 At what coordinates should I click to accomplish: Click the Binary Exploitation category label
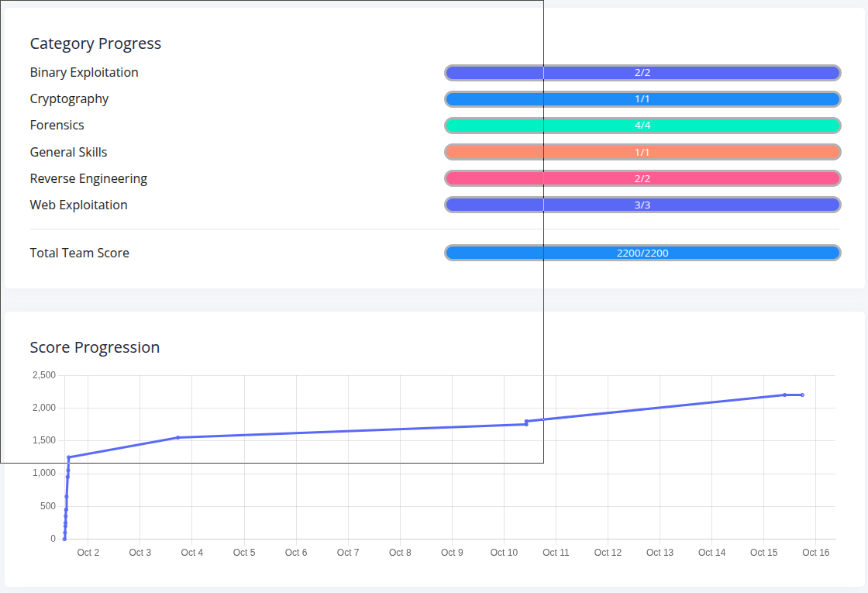click(84, 73)
